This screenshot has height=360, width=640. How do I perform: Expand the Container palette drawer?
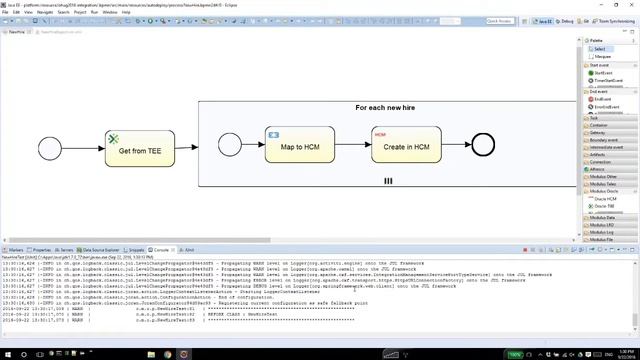(x=610, y=125)
